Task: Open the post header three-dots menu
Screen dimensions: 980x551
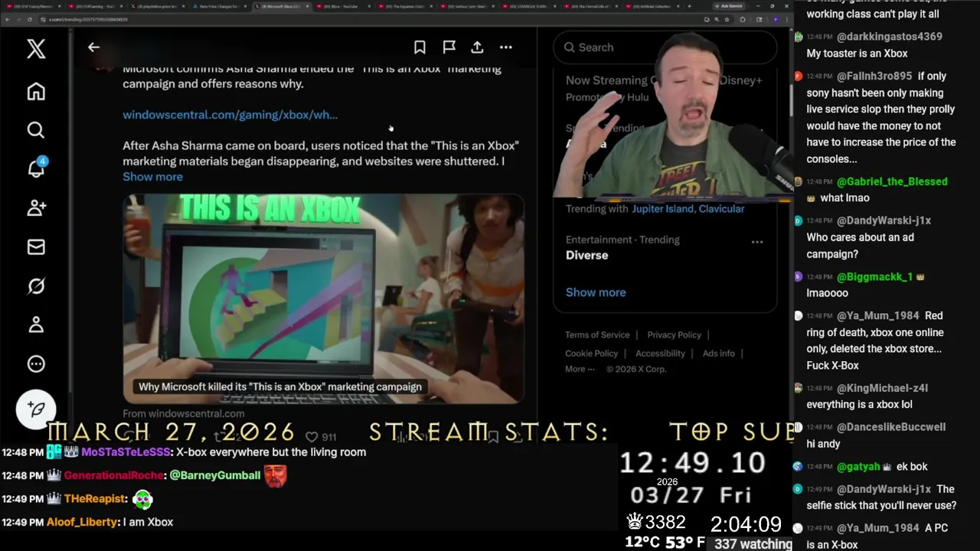Action: [x=506, y=47]
